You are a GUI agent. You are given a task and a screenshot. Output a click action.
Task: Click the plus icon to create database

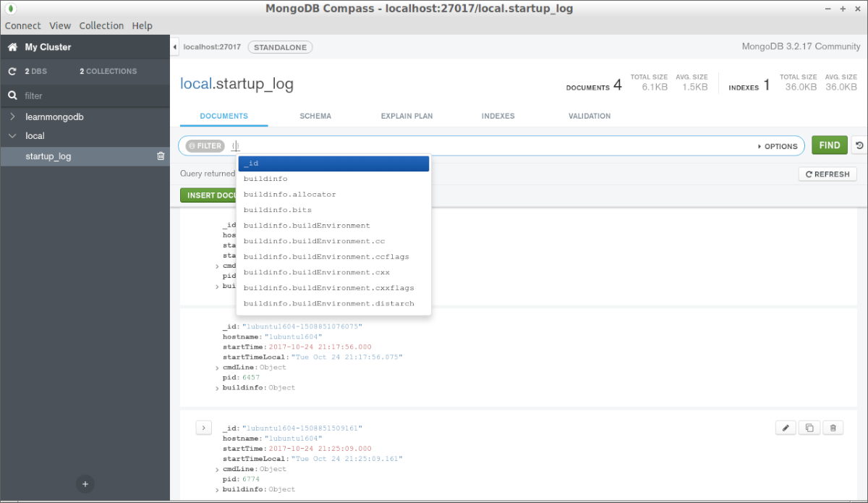[85, 484]
